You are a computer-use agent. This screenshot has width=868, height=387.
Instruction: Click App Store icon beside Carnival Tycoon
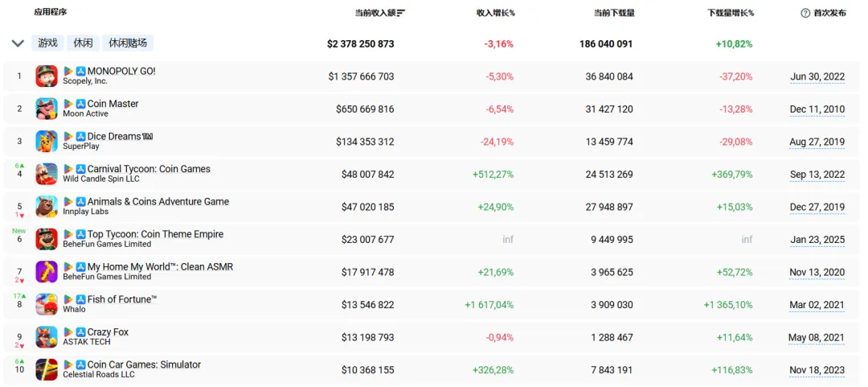click(x=81, y=169)
